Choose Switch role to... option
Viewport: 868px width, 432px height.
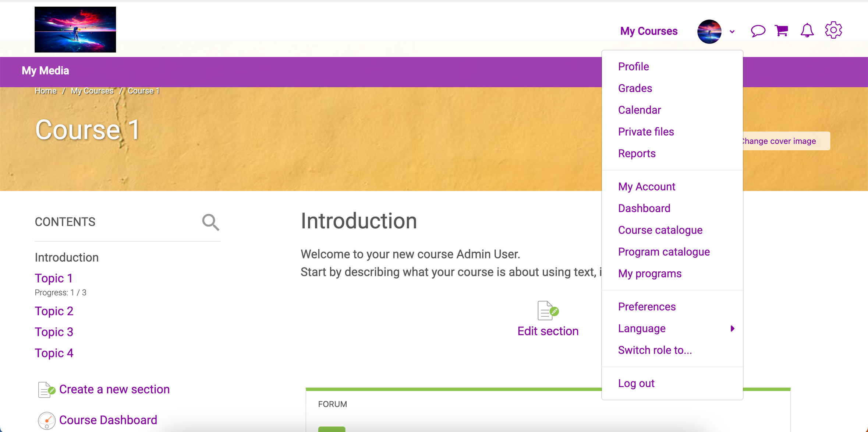[655, 350]
